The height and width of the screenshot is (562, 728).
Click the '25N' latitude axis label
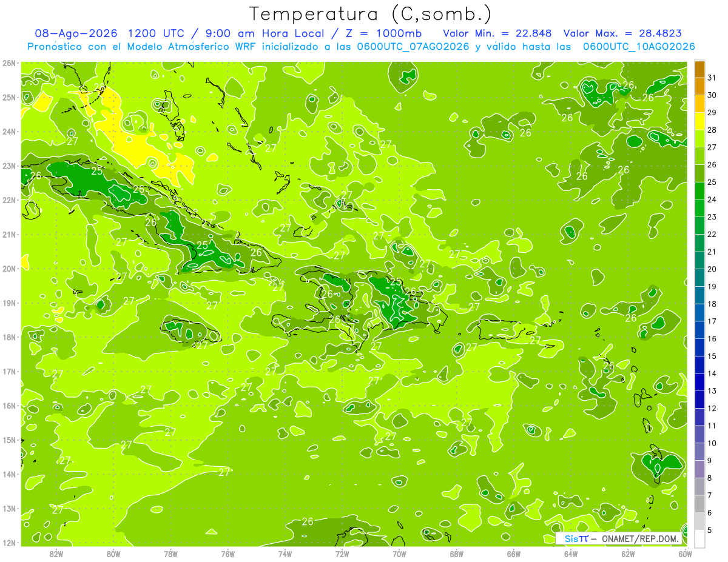pyautogui.click(x=8, y=97)
